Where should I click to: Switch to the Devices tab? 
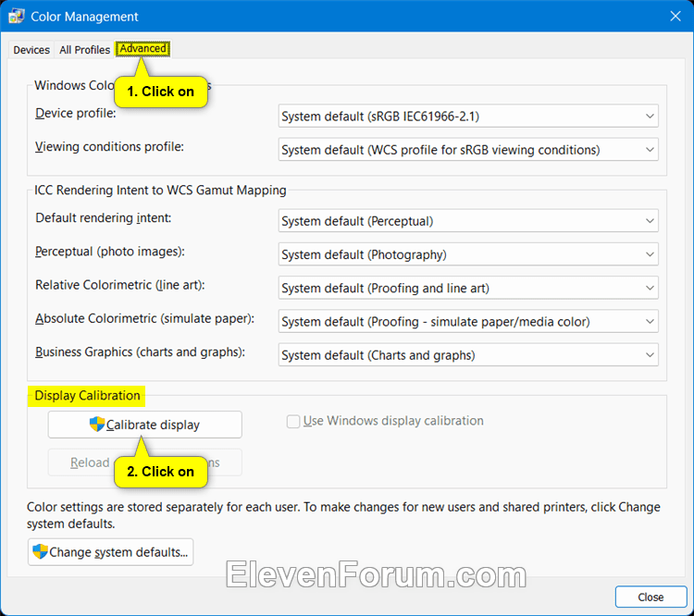[31, 50]
